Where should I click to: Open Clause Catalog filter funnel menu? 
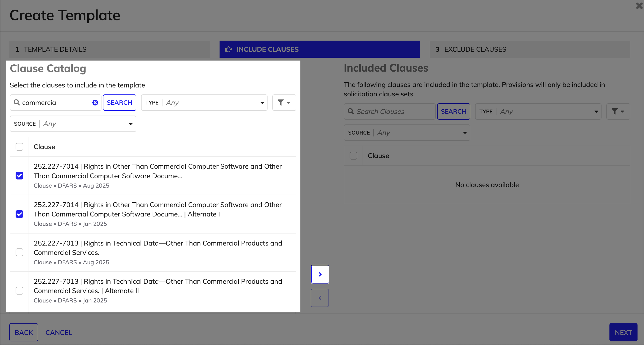pyautogui.click(x=284, y=103)
